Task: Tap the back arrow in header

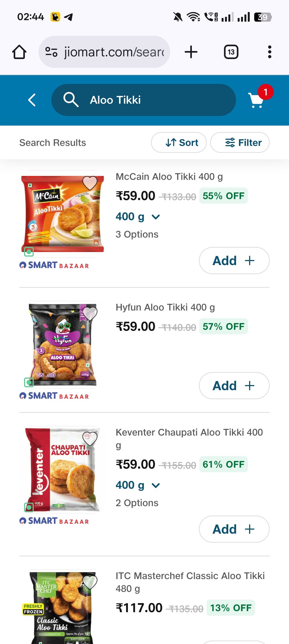Action: 32,100
